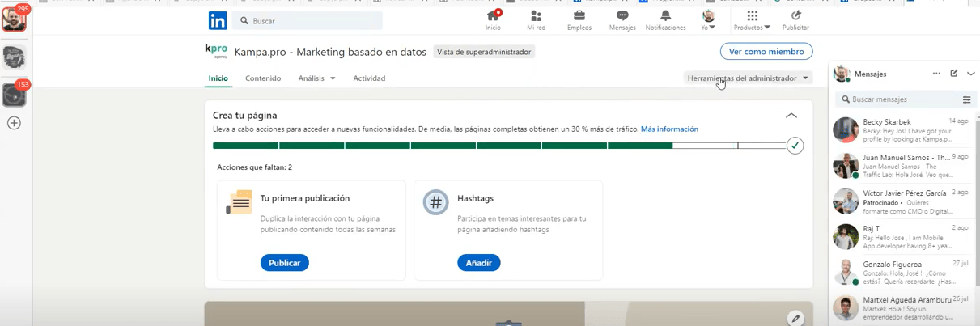Click the Tu primera publicación heading
The height and width of the screenshot is (326, 980).
[x=304, y=198]
